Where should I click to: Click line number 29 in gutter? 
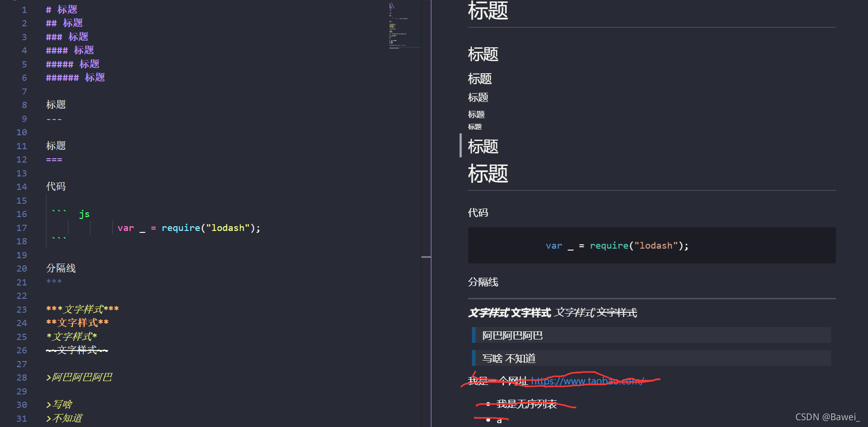point(22,391)
